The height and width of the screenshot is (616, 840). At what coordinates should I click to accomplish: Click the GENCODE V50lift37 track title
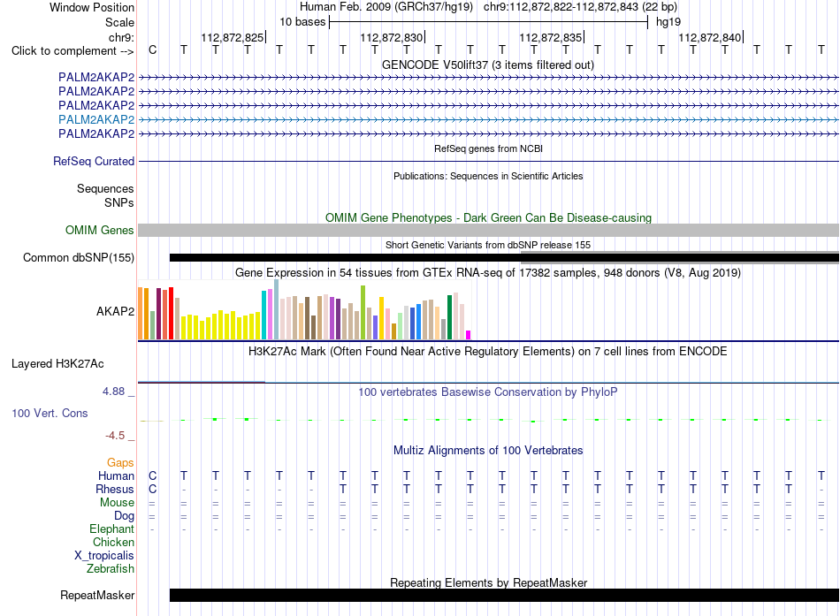point(488,65)
